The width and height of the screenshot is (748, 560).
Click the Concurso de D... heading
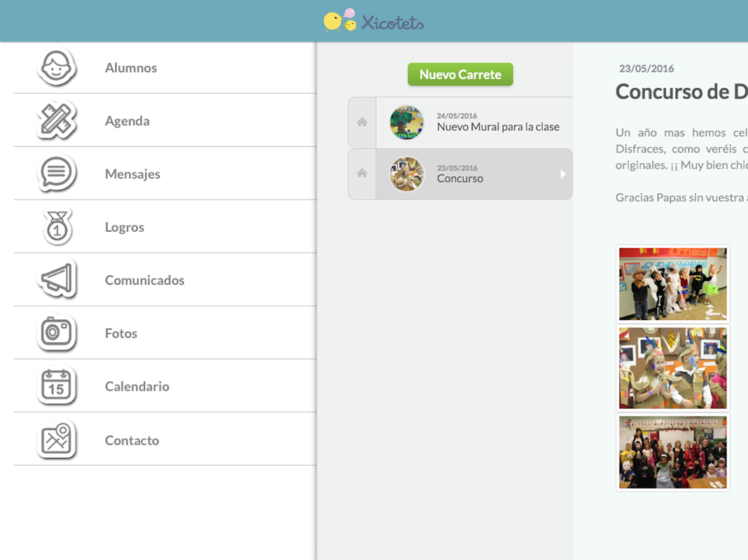pyautogui.click(x=681, y=92)
